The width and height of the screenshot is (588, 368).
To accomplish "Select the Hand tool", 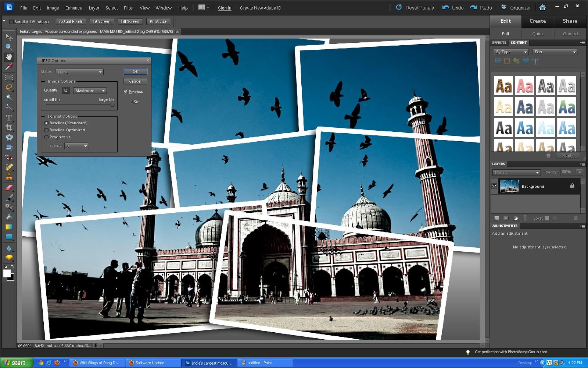I will (x=9, y=57).
